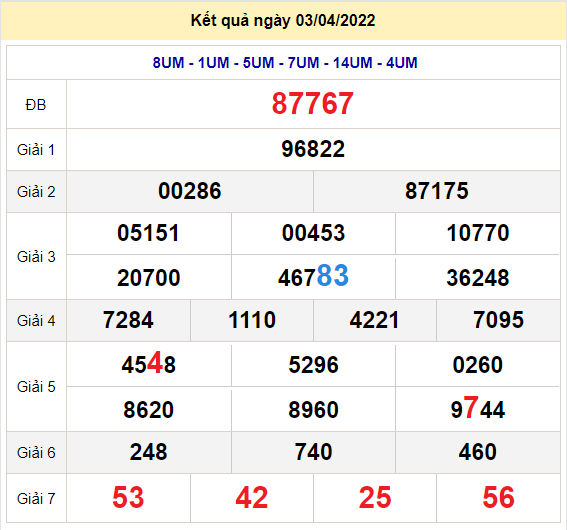Click the Giải 5 number 4548

[149, 363]
